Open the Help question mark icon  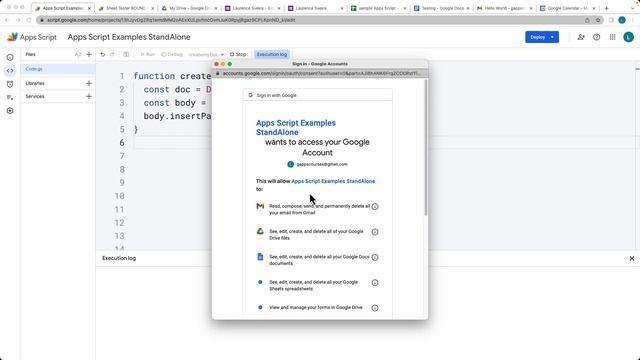tap(597, 37)
